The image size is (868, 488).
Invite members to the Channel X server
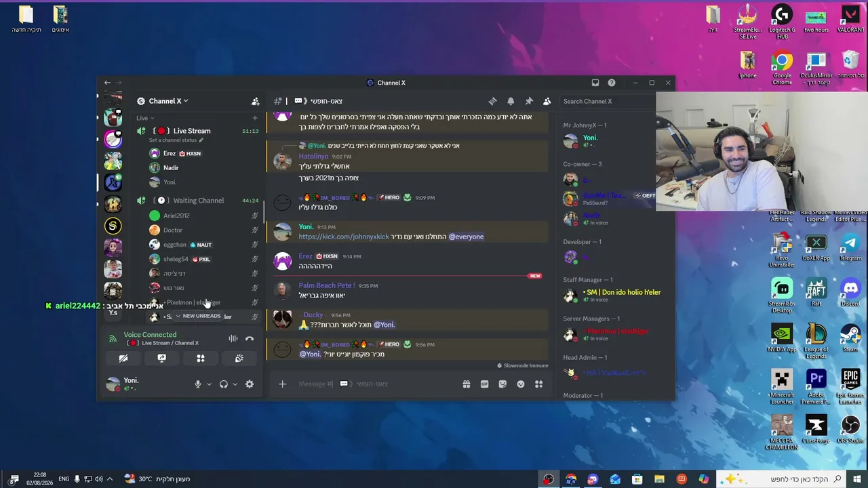256,101
